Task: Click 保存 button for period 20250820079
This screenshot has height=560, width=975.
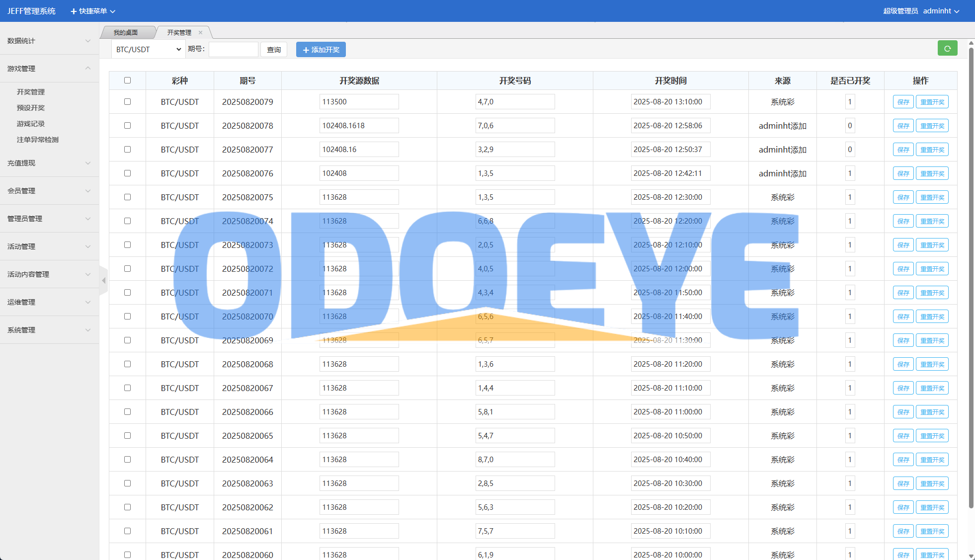Action: pyautogui.click(x=903, y=102)
